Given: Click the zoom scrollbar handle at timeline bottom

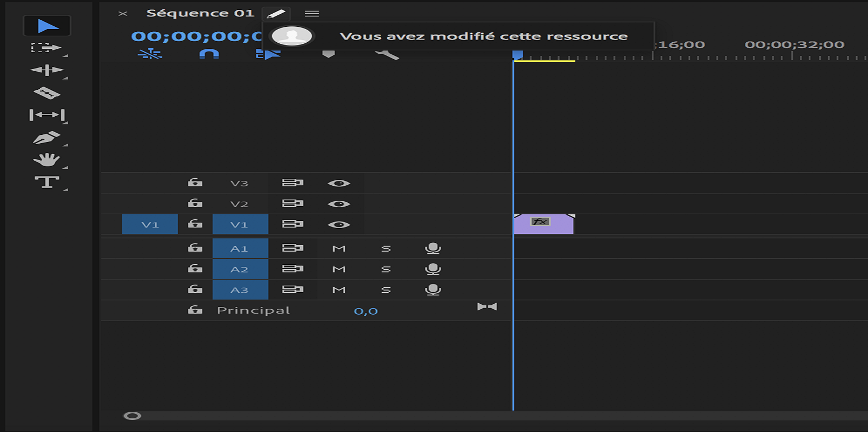Looking at the screenshot, I should pyautogui.click(x=132, y=416).
